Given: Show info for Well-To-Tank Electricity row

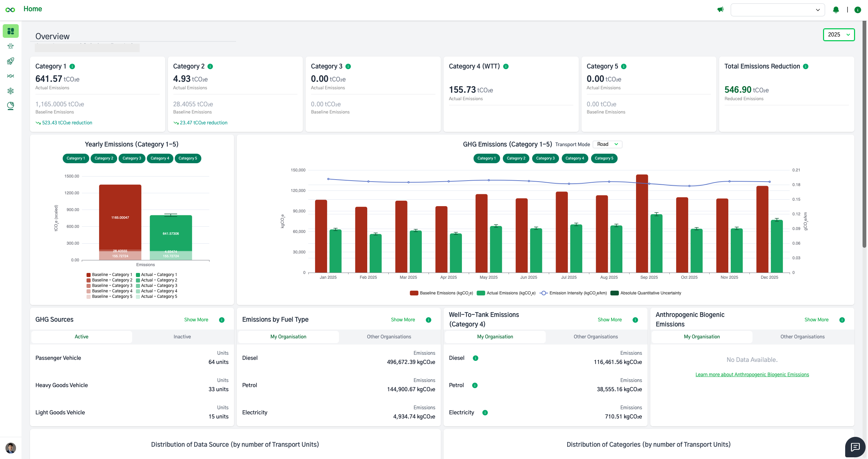Looking at the screenshot, I should pos(485,413).
